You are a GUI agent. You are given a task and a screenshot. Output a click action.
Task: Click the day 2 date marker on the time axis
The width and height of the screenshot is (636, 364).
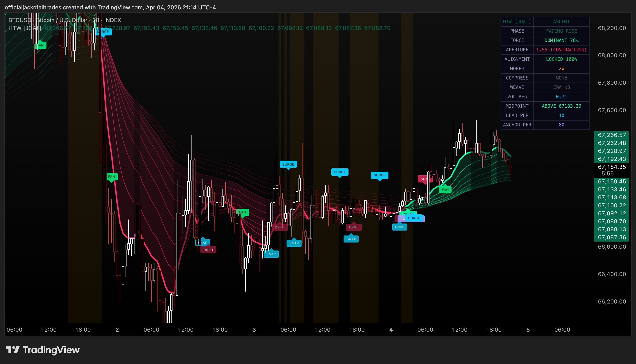(117, 330)
